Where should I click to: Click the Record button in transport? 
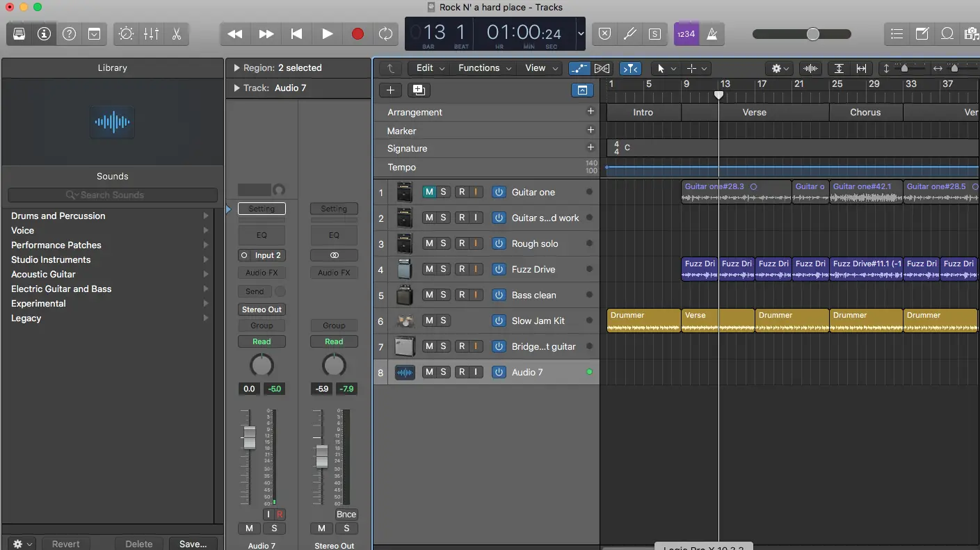358,33
